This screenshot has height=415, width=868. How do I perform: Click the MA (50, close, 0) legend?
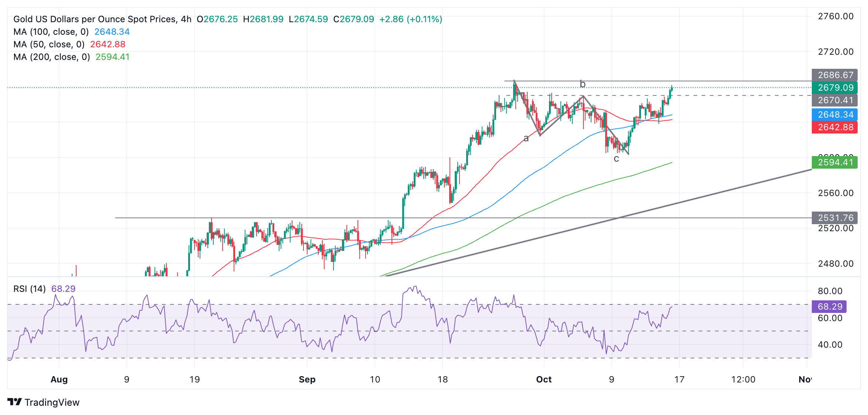pos(49,44)
